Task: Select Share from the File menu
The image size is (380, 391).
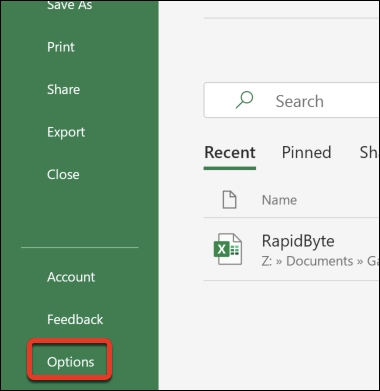Action: [63, 89]
